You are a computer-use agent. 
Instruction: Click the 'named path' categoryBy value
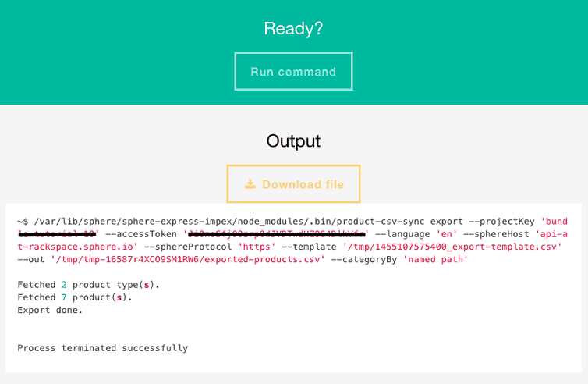click(x=436, y=259)
